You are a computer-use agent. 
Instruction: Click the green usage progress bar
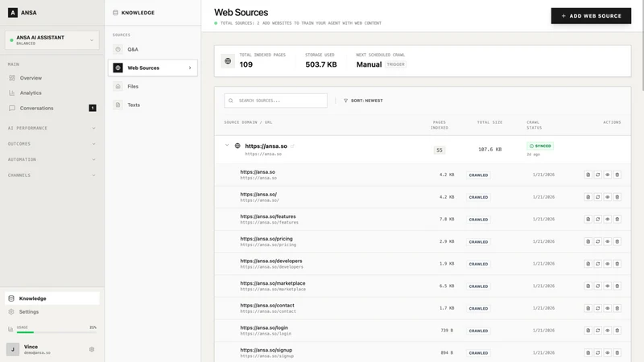click(x=25, y=332)
